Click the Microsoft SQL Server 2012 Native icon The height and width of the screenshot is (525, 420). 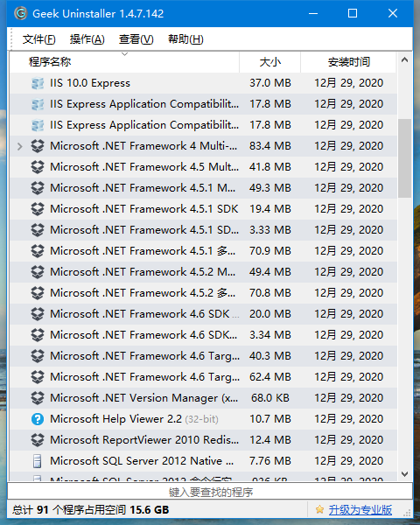37,461
